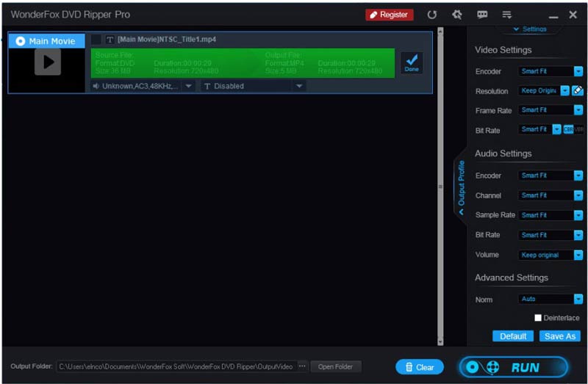Click the Video Settings heading
The width and height of the screenshot is (588, 384).
click(503, 50)
